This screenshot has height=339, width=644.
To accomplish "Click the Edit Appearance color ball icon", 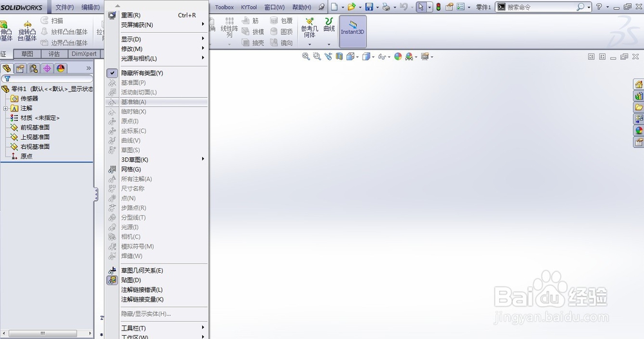I will [x=397, y=57].
